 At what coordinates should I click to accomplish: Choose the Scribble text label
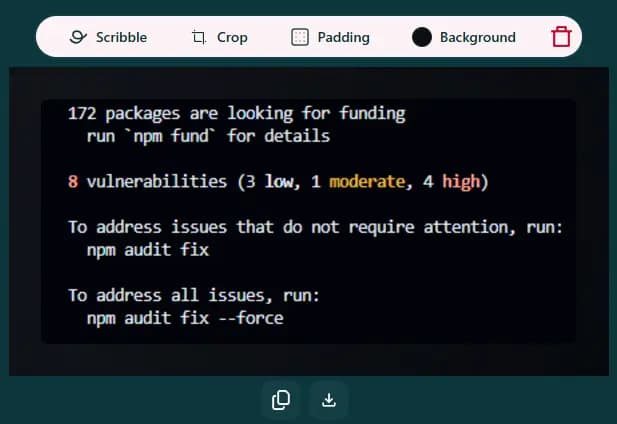(x=121, y=37)
